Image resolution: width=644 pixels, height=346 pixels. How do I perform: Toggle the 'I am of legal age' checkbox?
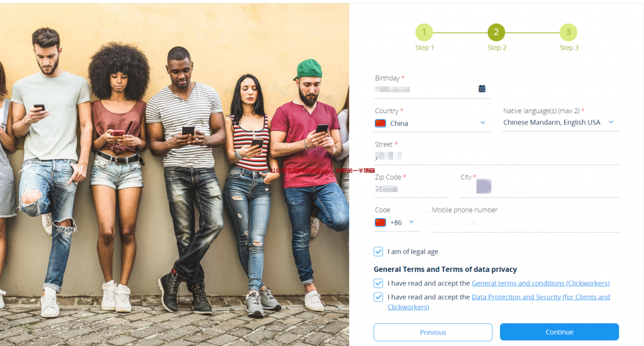[x=378, y=252]
